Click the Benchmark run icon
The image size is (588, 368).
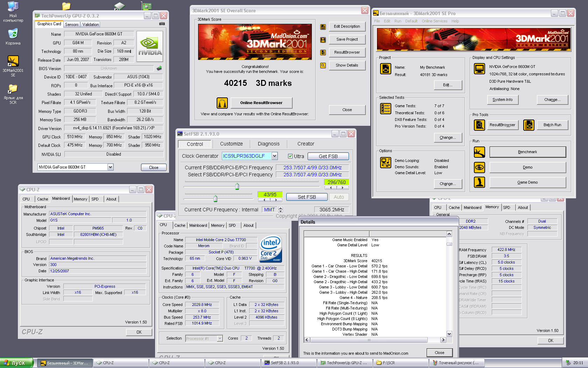click(x=479, y=152)
